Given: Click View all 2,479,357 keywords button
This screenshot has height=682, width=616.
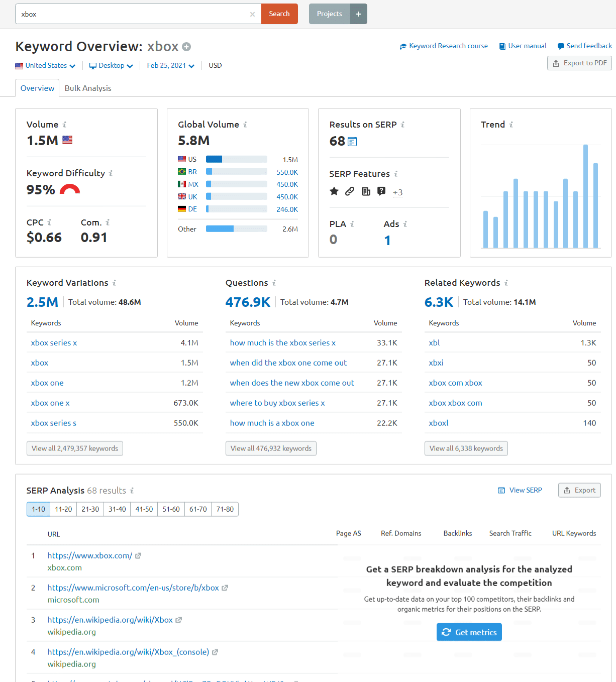Looking at the screenshot, I should pos(75,448).
